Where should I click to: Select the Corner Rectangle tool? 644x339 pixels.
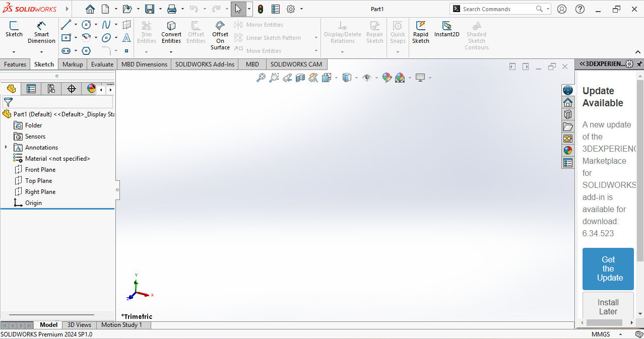coord(66,37)
